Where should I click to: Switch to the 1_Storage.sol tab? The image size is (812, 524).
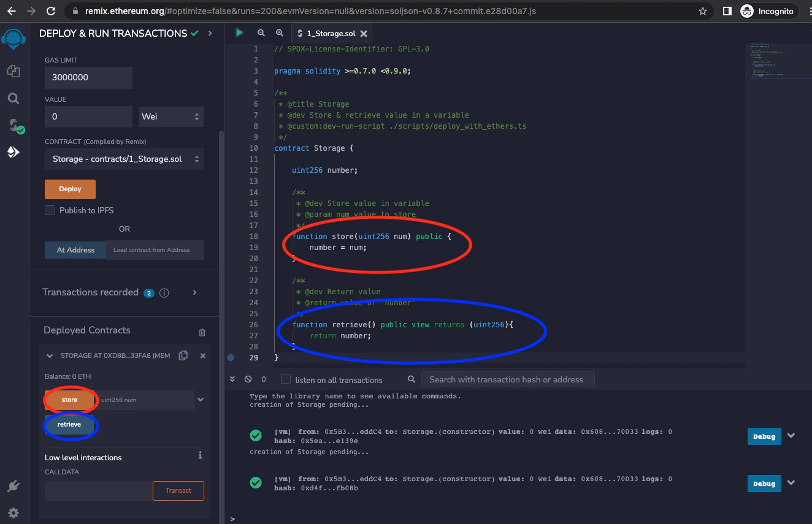(331, 34)
